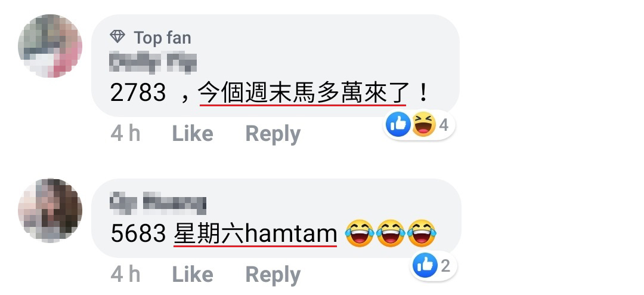The width and height of the screenshot is (644, 295).
Task: Open the second commenter's pixelated profile picture
Action: coord(50,210)
